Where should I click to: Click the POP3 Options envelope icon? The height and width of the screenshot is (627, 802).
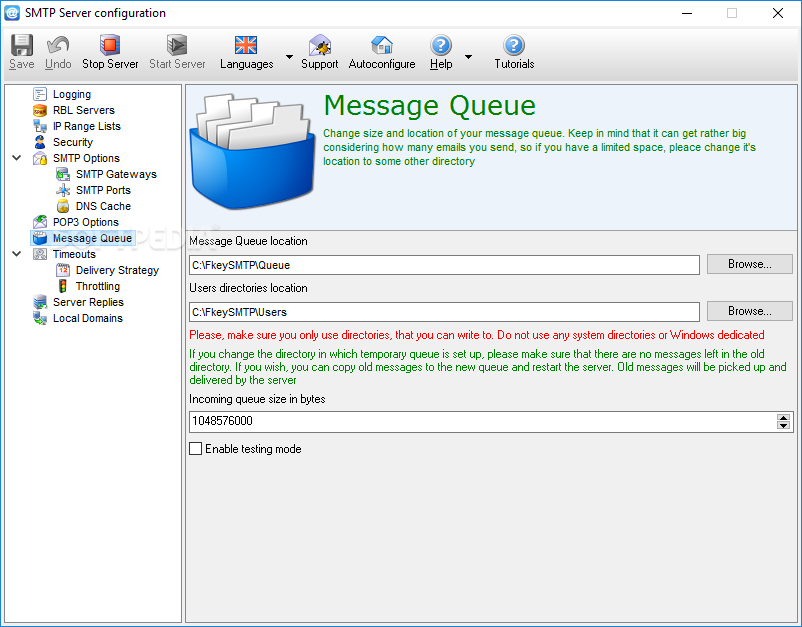(x=40, y=222)
